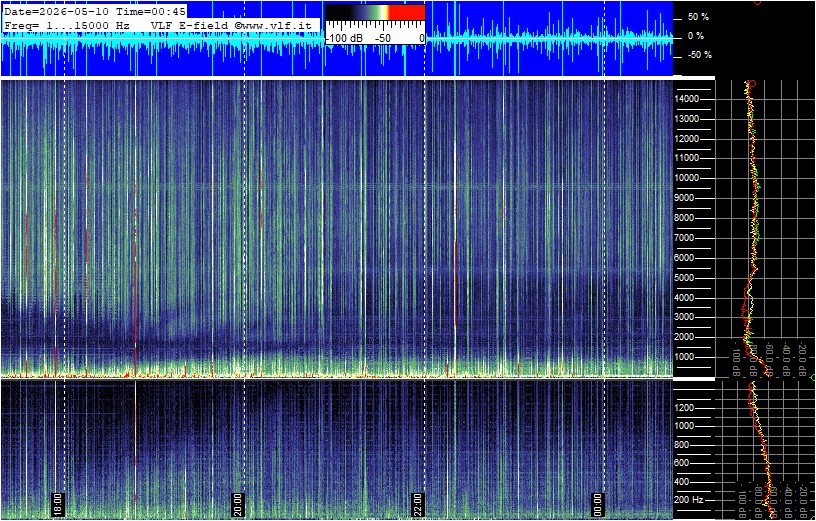Click the 'Freq= 1...15000 Hz' text
This screenshot has height=521, width=816.
[x=67, y=25]
